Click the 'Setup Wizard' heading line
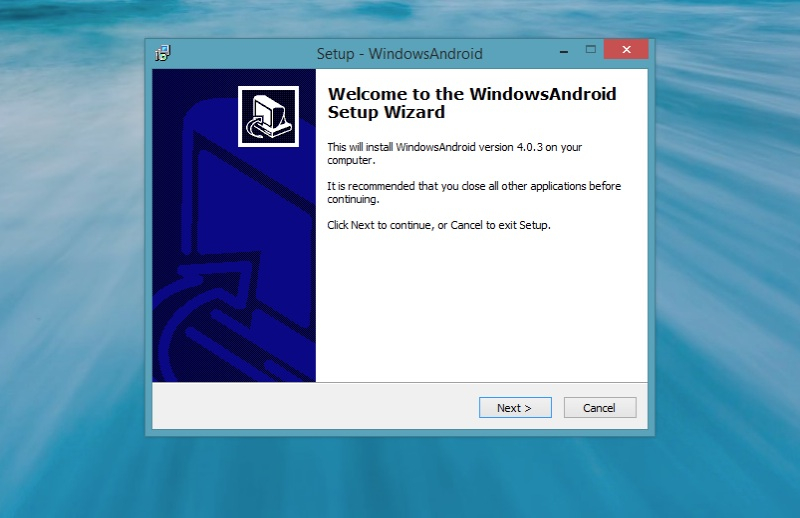The height and width of the screenshot is (518, 800). [386, 113]
